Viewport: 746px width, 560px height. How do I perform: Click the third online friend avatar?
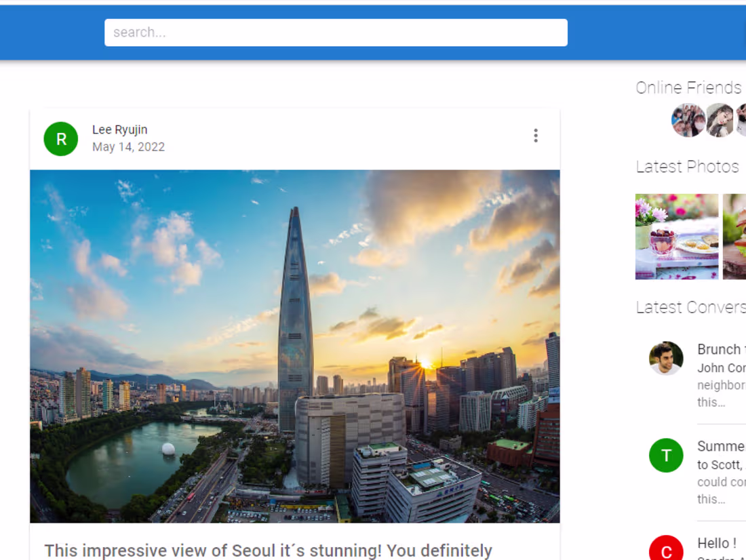pyautogui.click(x=743, y=120)
